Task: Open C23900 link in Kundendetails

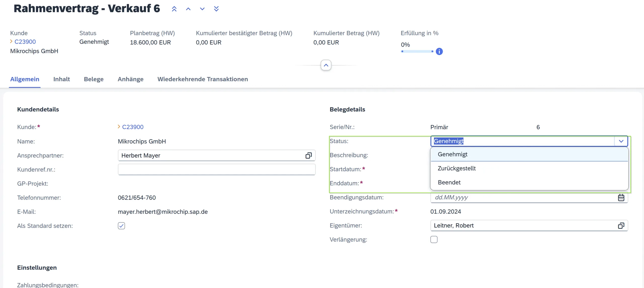Action: [133, 127]
